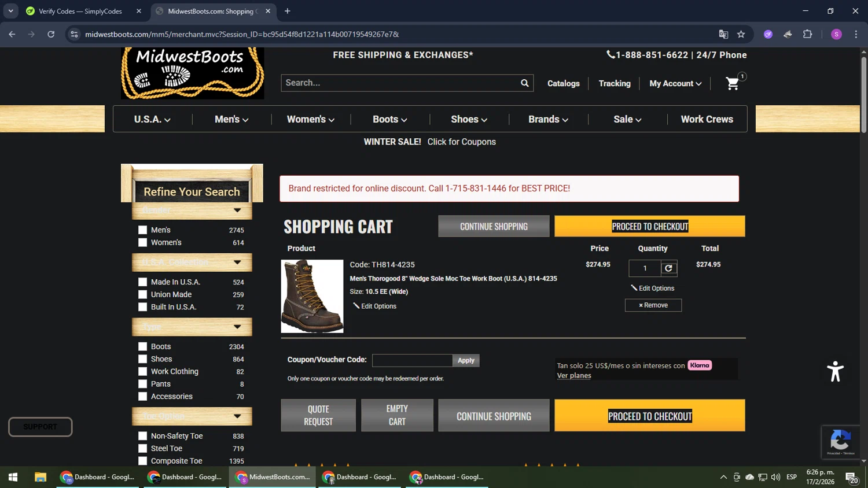Click the Click for Coupons link
Image resolution: width=868 pixels, height=488 pixels.
(461, 142)
